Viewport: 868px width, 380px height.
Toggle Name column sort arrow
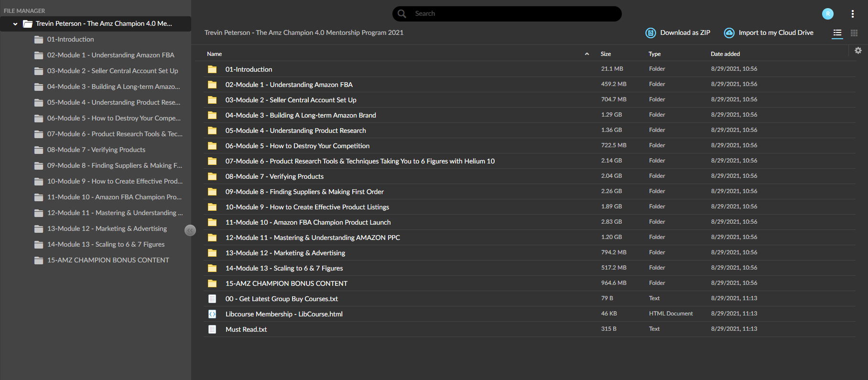coord(587,54)
